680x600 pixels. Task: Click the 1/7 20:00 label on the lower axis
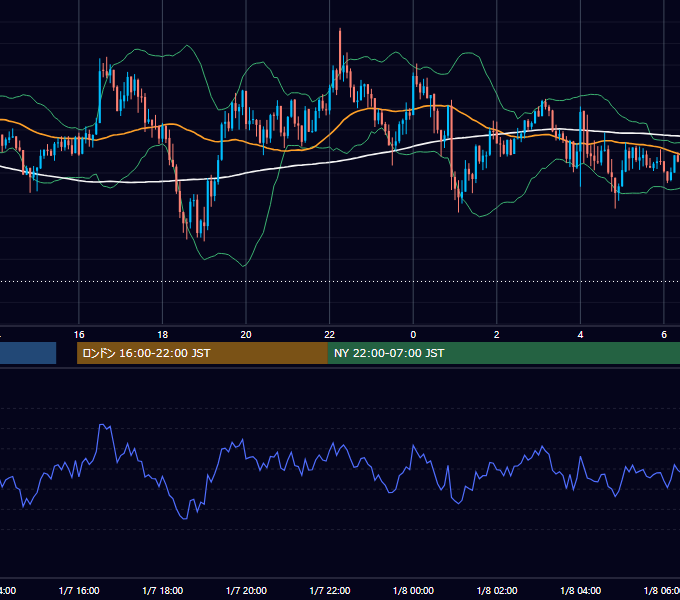(x=246, y=590)
